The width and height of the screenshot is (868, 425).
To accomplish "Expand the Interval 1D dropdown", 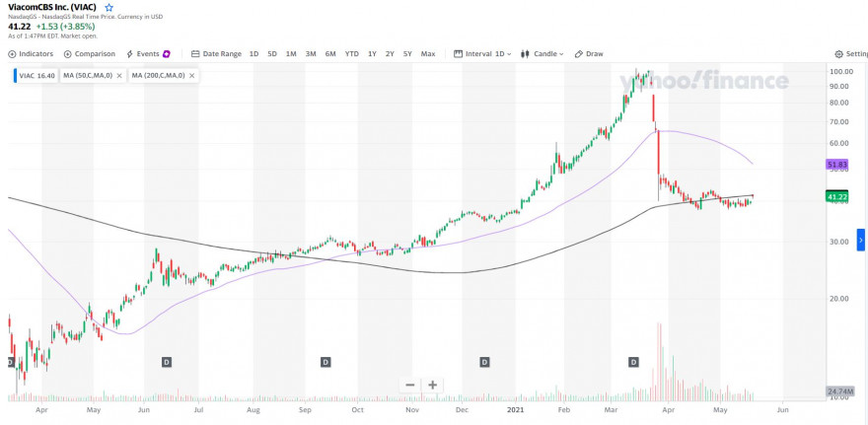I will tap(482, 53).
